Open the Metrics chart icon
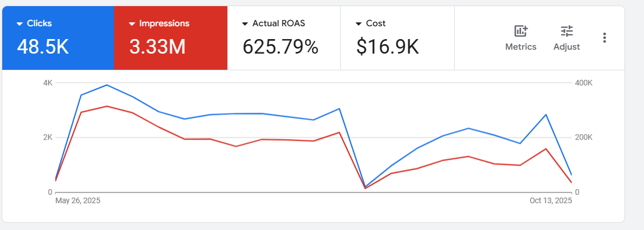644x230 pixels. pyautogui.click(x=521, y=31)
